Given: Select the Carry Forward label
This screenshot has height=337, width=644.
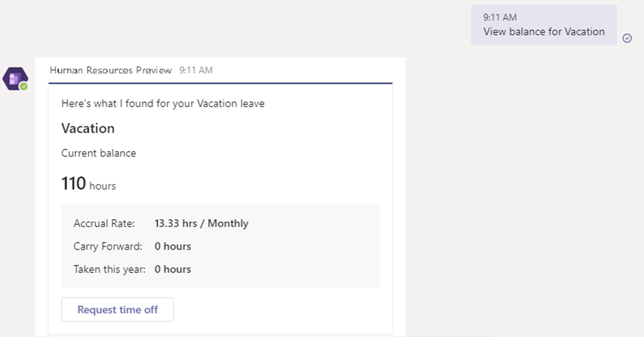Looking at the screenshot, I should pos(108,246).
